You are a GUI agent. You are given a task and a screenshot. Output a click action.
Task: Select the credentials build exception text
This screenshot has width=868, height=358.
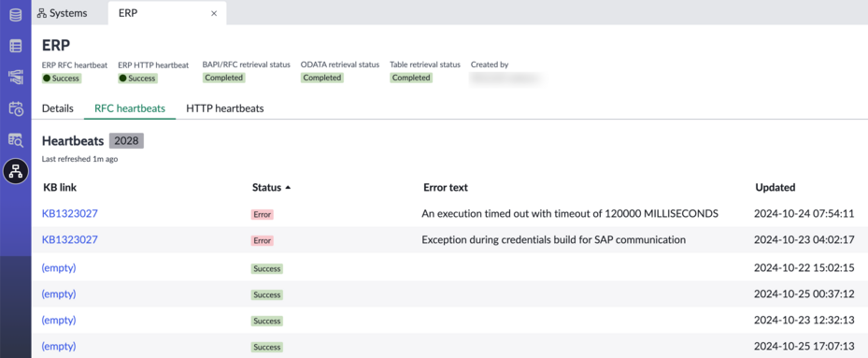tap(553, 239)
